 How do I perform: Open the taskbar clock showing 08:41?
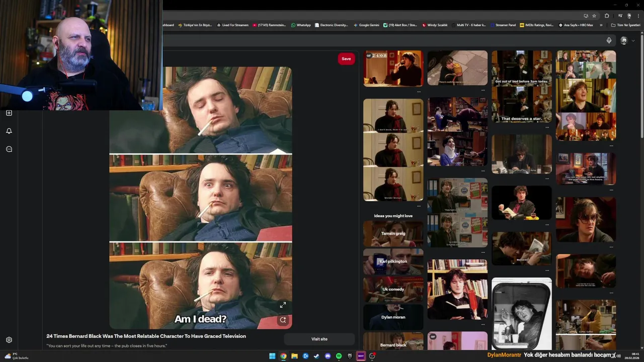pos(632,356)
